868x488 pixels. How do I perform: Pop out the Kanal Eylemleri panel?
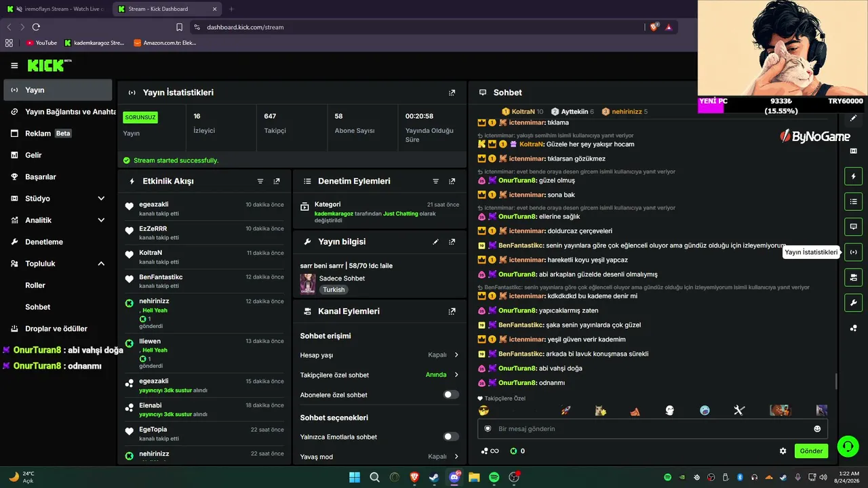coord(452,312)
